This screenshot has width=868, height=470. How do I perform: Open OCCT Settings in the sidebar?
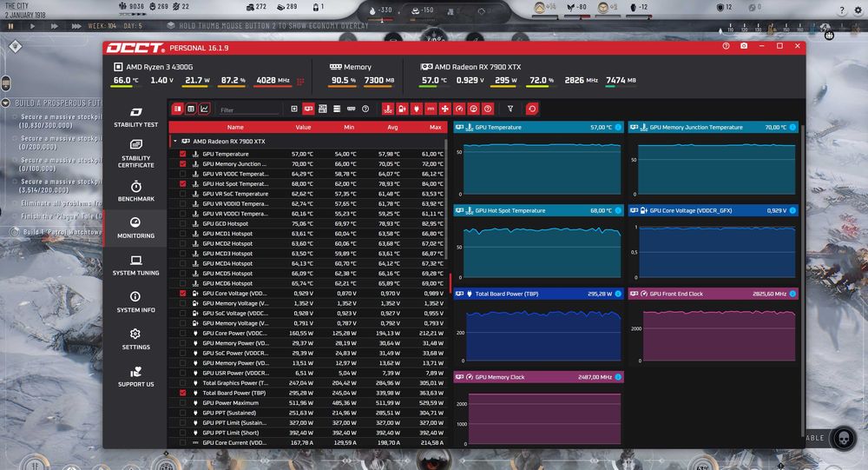click(x=135, y=339)
